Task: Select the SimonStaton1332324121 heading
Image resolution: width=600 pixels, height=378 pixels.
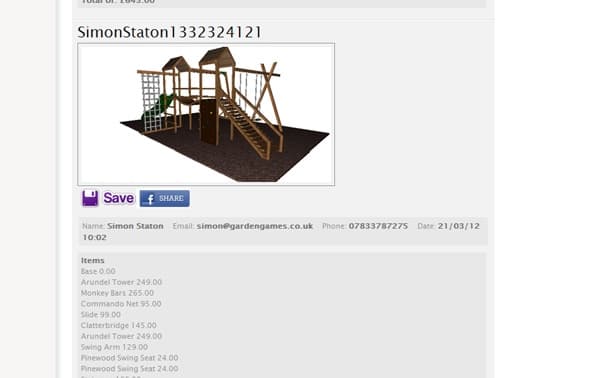Action: tap(170, 32)
